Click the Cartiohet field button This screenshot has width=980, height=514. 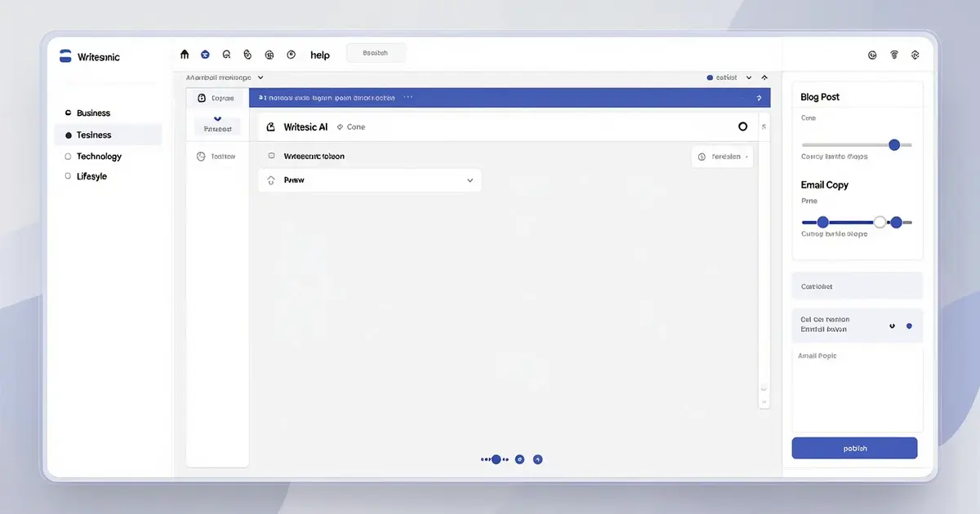[x=857, y=286]
